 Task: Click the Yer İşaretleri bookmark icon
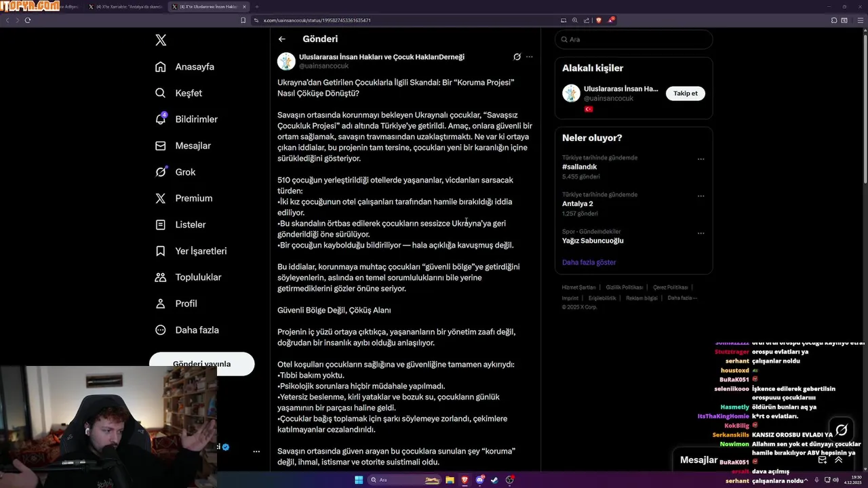coord(161,251)
